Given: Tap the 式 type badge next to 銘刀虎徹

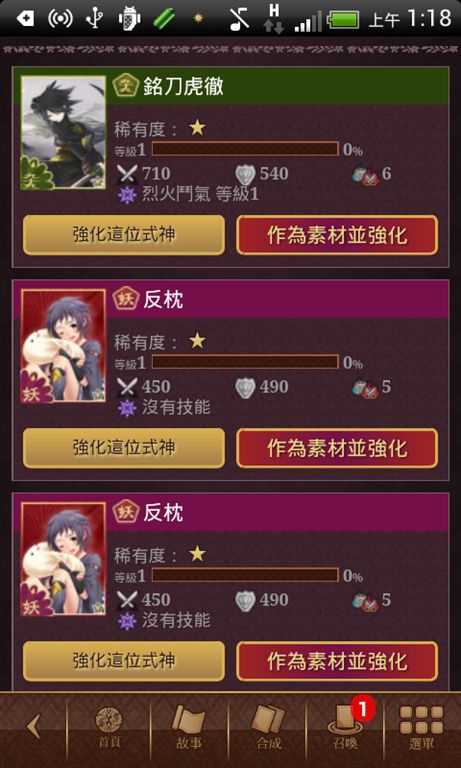Looking at the screenshot, I should point(125,86).
